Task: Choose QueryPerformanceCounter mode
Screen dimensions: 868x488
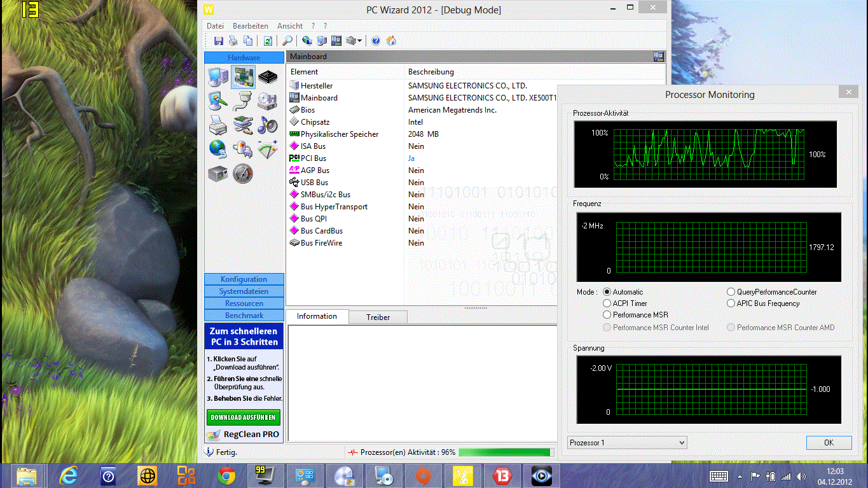Action: pos(731,292)
